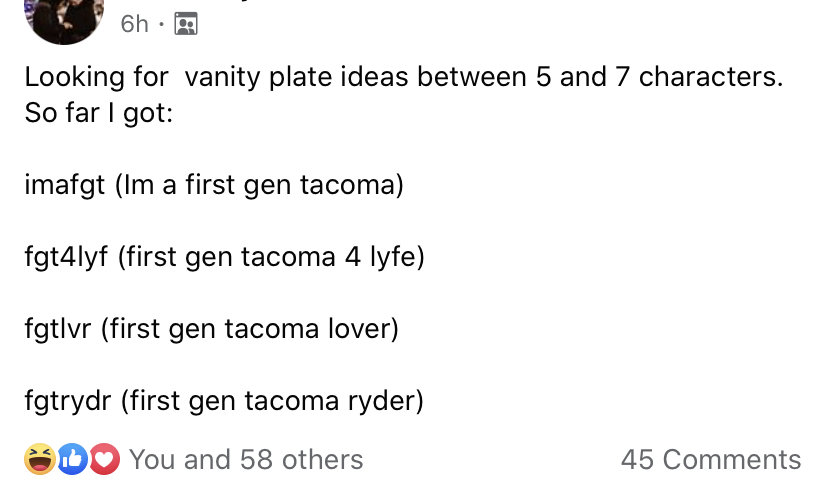Click the word fgt4lyf in the post
828x495 pixels.
coord(66,257)
